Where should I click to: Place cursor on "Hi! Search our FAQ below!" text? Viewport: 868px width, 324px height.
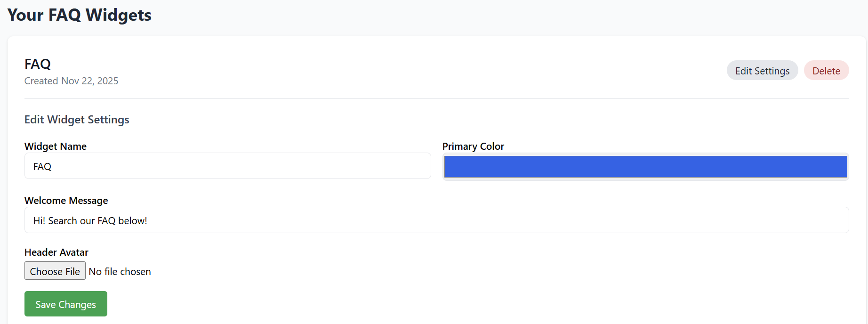pyautogui.click(x=90, y=221)
